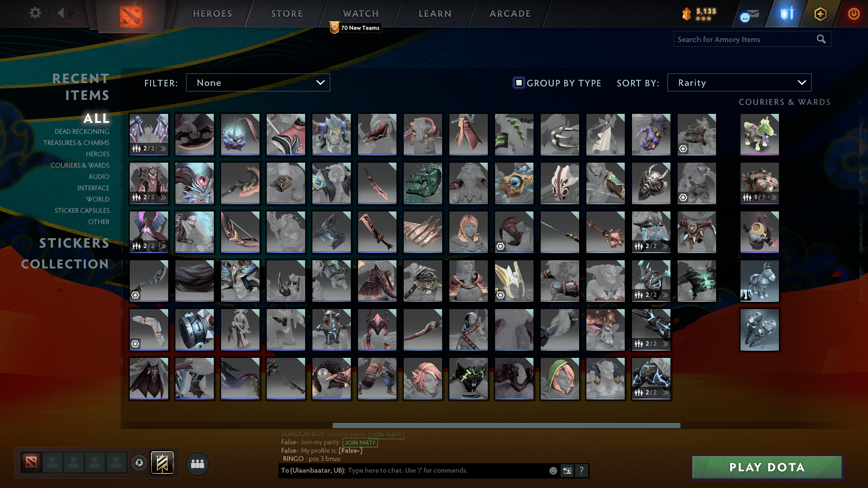This screenshot has height=488, width=868.
Task: Switch to the Arcade tab
Action: click(x=509, y=14)
